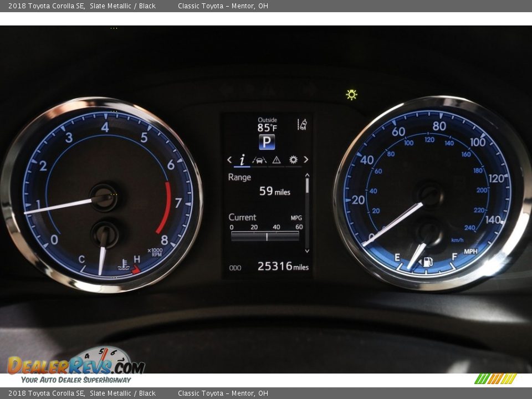Viewport: 532px width, 399px height.
Task: Click the 2018 Toyota Corolla SE title text
Action: pos(47,6)
